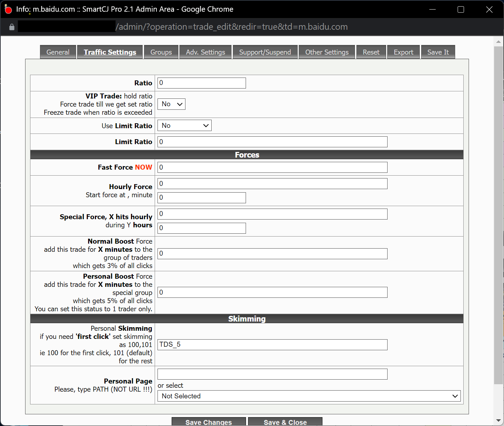The image size is (504, 426).
Task: Open Support/Suspend tab
Action: pyautogui.click(x=265, y=52)
